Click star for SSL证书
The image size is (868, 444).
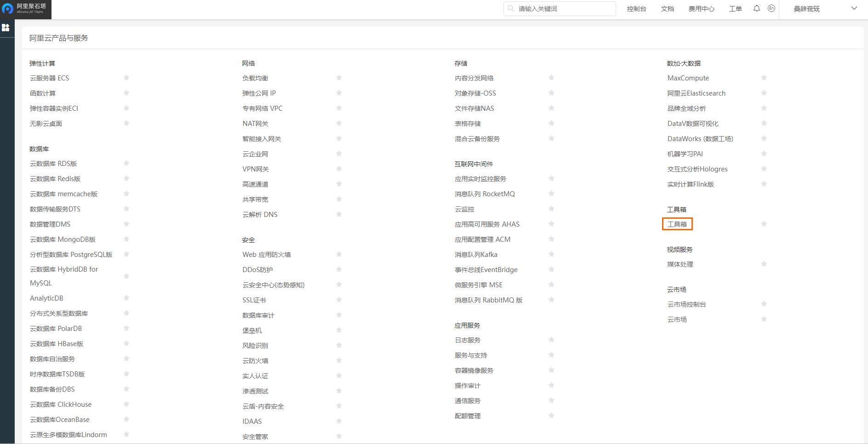[339, 300]
